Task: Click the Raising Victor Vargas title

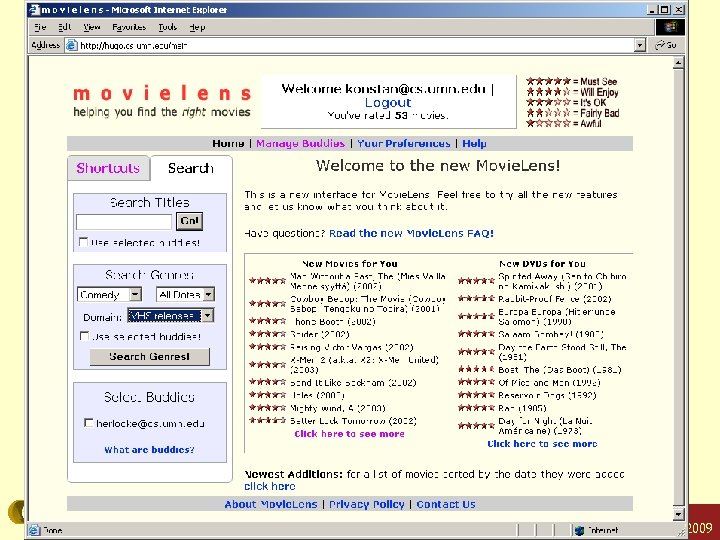Action: point(352,347)
